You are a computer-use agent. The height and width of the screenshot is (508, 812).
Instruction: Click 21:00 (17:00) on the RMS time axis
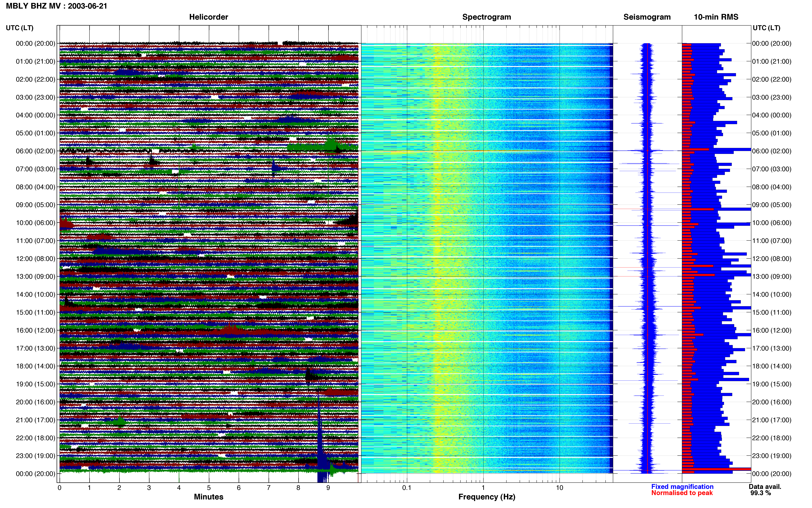(772, 420)
